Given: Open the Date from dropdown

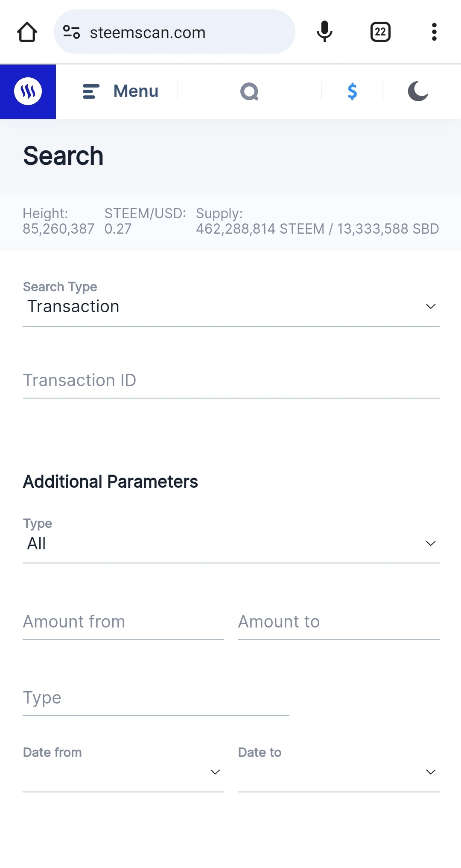Looking at the screenshot, I should 123,772.
